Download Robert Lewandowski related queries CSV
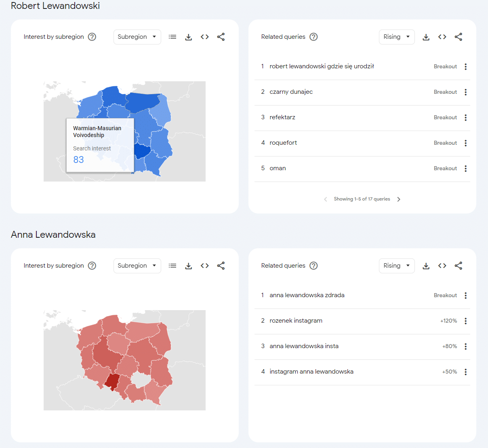Image resolution: width=488 pixels, height=448 pixels. point(426,37)
